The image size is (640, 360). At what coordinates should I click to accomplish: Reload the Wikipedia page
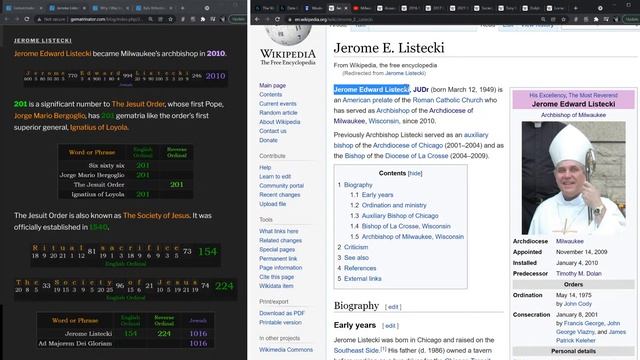[x=278, y=19]
